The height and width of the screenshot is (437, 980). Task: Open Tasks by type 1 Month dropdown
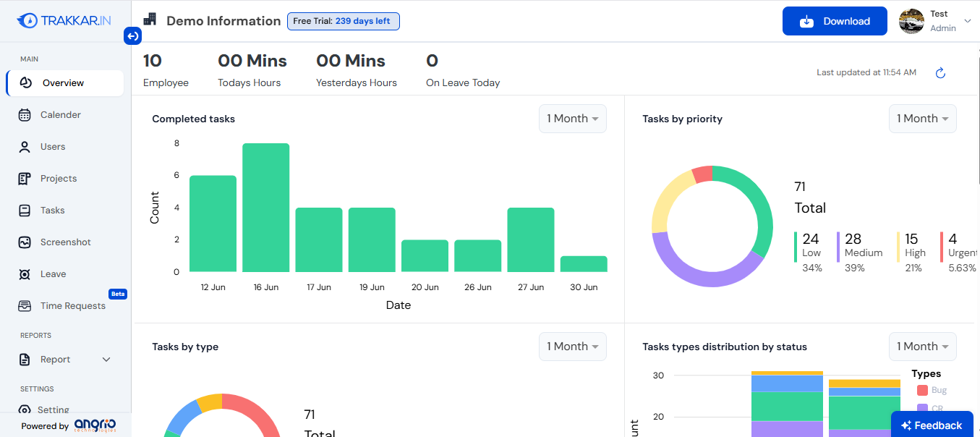[573, 347]
